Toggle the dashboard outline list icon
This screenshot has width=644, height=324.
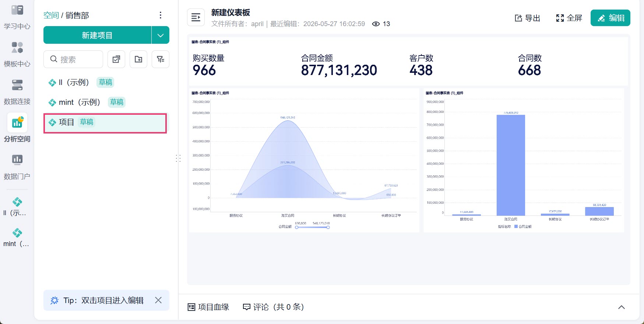[x=196, y=17]
